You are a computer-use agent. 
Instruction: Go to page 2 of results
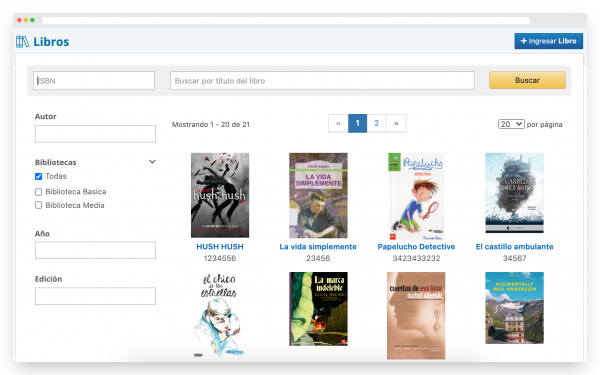pos(377,123)
